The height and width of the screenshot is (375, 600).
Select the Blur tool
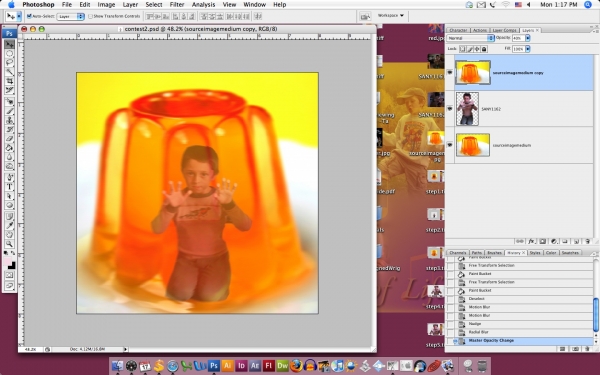[10, 157]
